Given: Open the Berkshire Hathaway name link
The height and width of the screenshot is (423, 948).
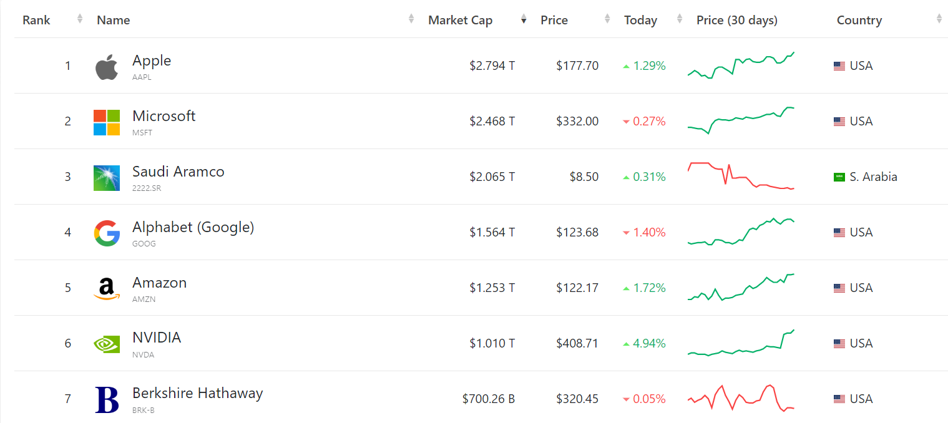Looking at the screenshot, I should (197, 393).
